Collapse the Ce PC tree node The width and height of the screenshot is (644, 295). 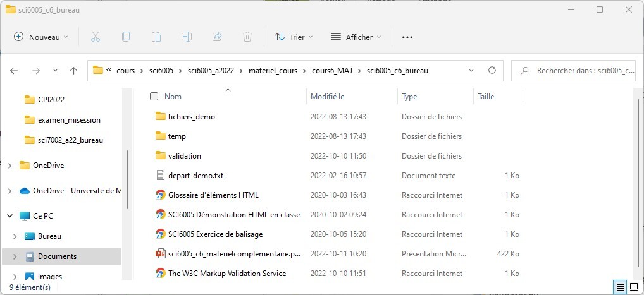click(x=9, y=216)
